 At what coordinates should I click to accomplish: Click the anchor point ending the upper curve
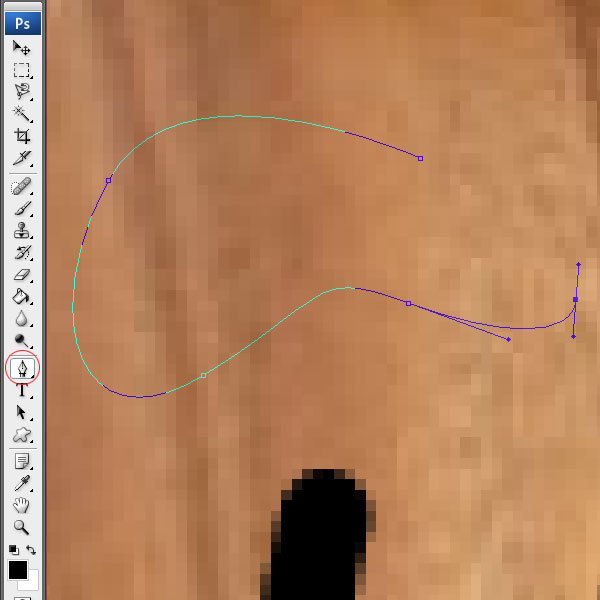pyautogui.click(x=420, y=158)
